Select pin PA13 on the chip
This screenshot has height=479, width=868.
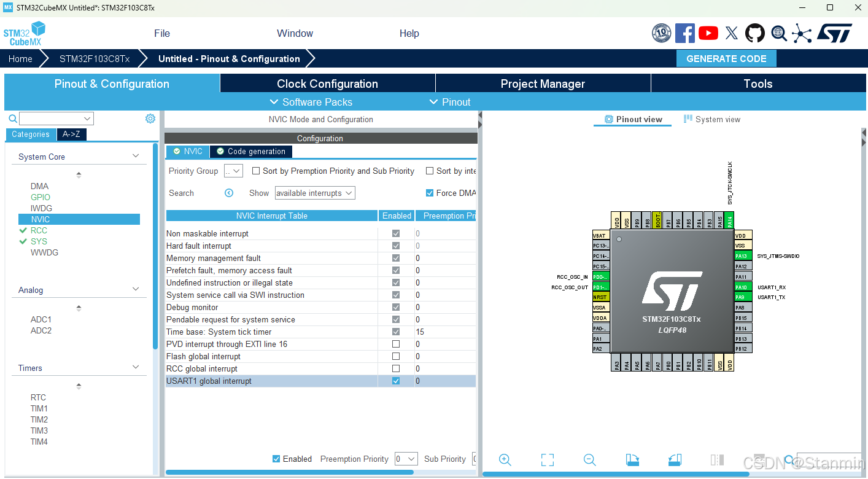743,255
